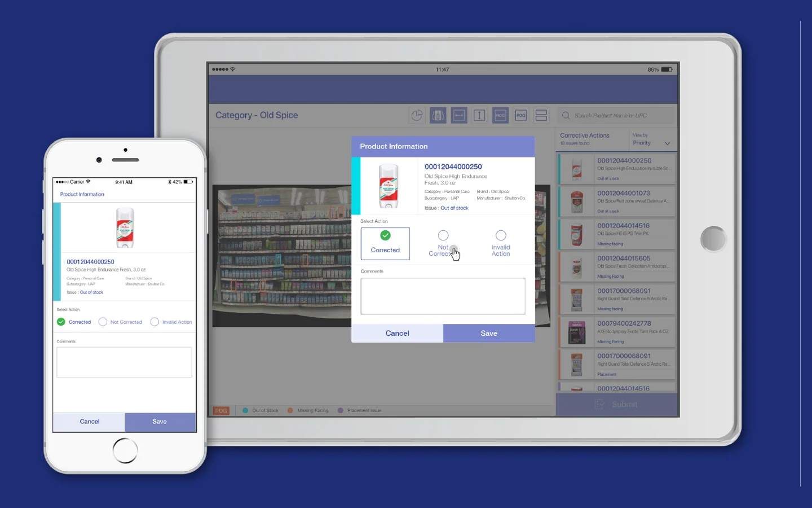Viewport: 812px width, 508px height.
Task: Select the horizontal-arrow width toolbar icon
Action: click(459, 116)
